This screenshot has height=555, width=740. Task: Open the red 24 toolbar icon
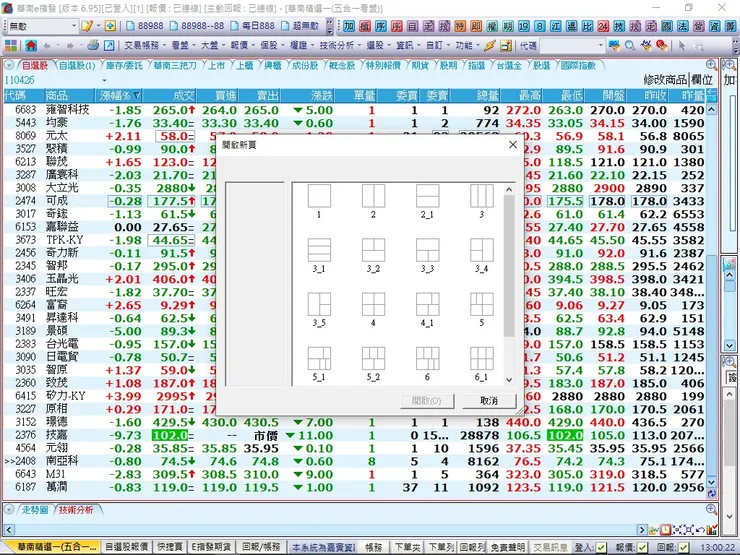tap(603, 25)
